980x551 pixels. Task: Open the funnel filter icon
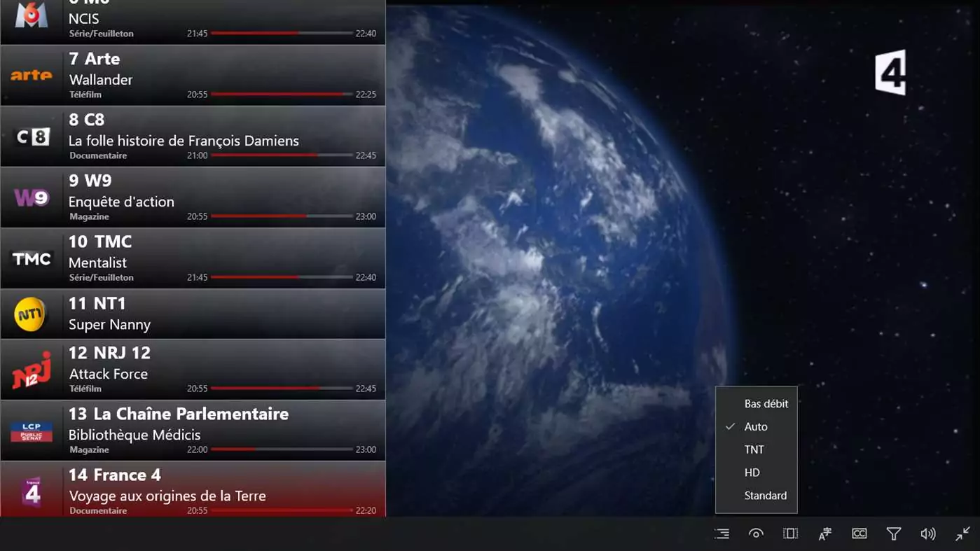click(x=893, y=533)
